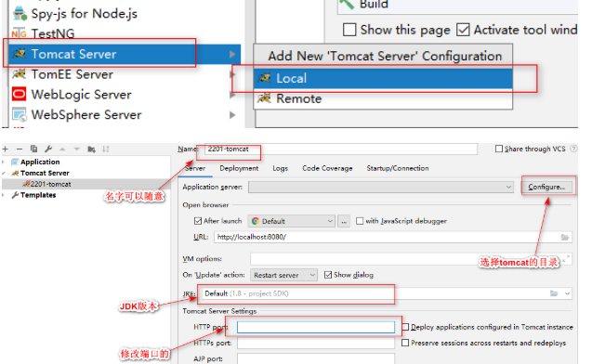Switch to the Deployment tab

(x=239, y=168)
